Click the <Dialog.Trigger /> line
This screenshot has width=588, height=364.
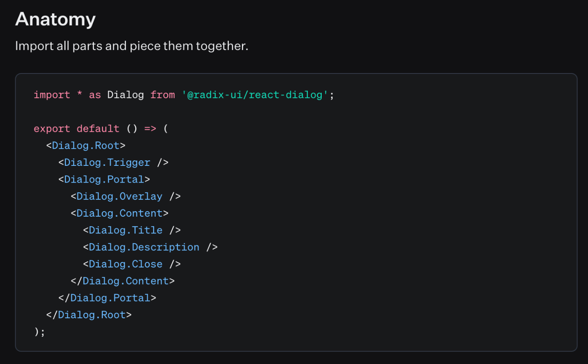pos(113,162)
